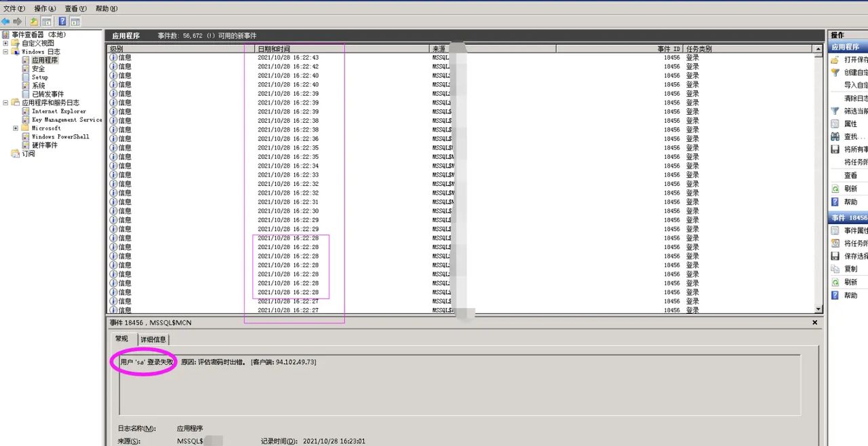Click the event list scrollbar down arrow

coord(818,310)
